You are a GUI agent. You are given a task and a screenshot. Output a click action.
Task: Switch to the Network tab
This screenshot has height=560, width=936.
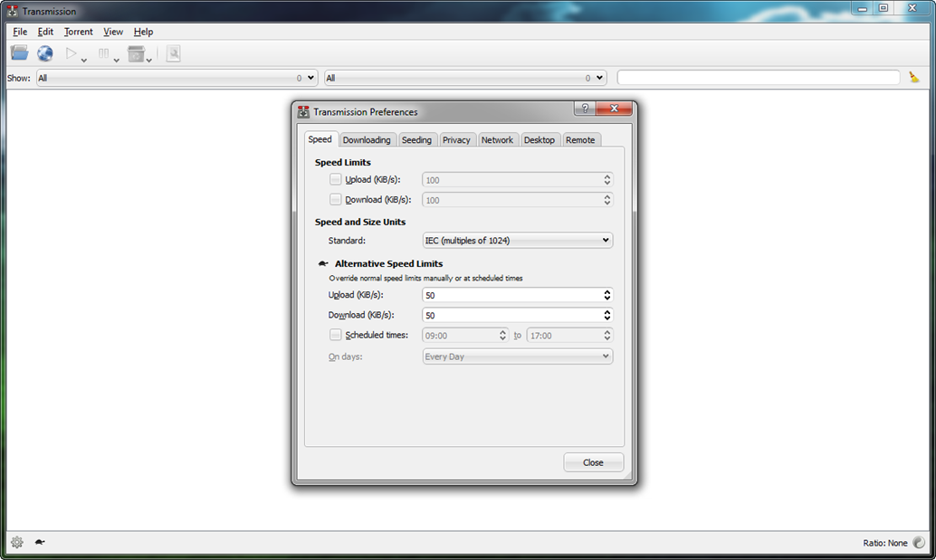tap(497, 139)
